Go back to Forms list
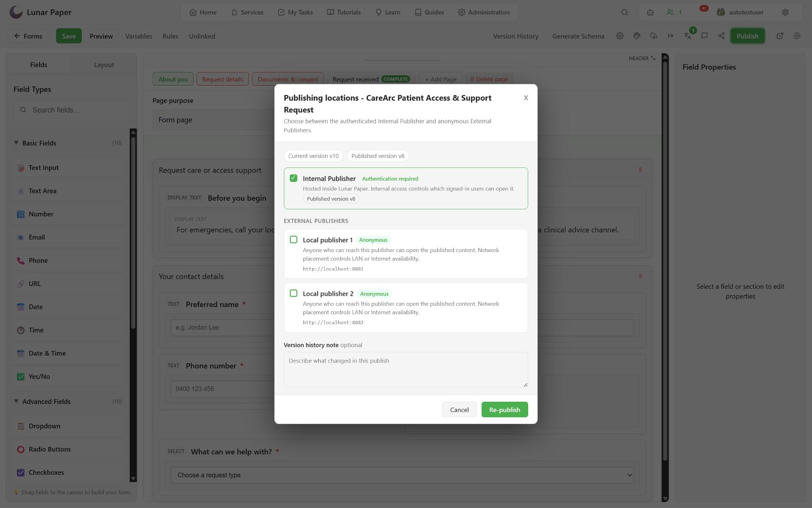 pos(28,36)
